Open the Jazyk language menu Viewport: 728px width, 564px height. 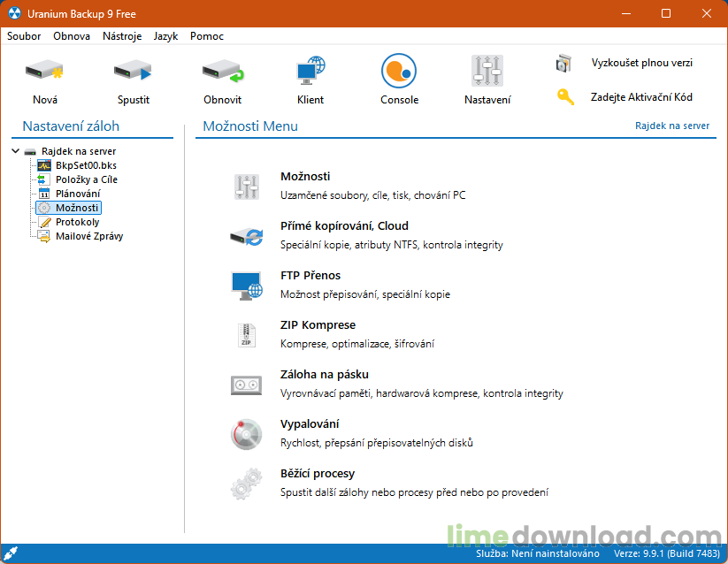coord(165,36)
